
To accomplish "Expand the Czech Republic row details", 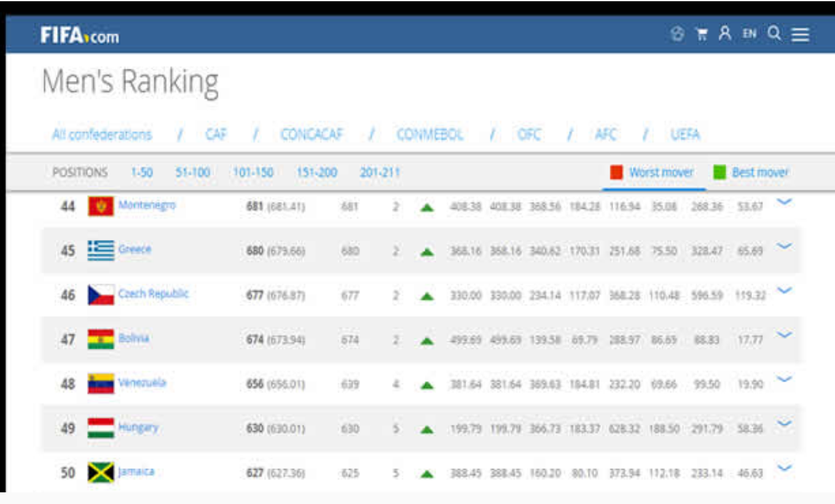I will [x=785, y=290].
